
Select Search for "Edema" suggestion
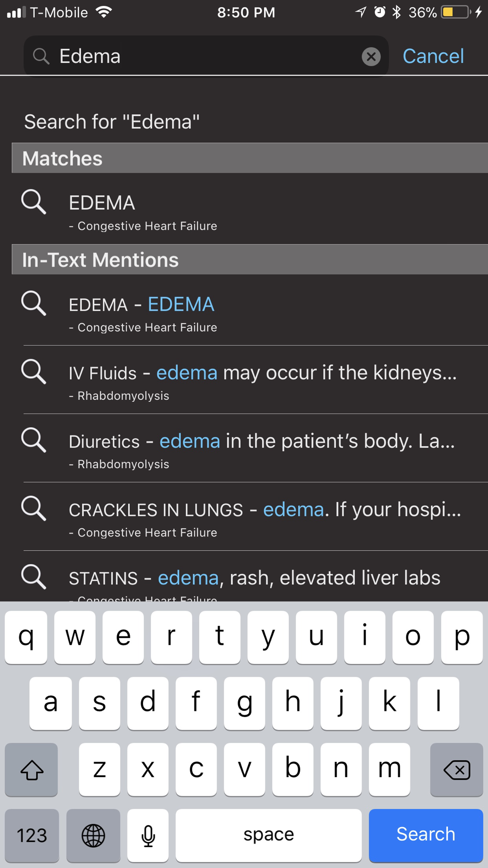point(112,122)
